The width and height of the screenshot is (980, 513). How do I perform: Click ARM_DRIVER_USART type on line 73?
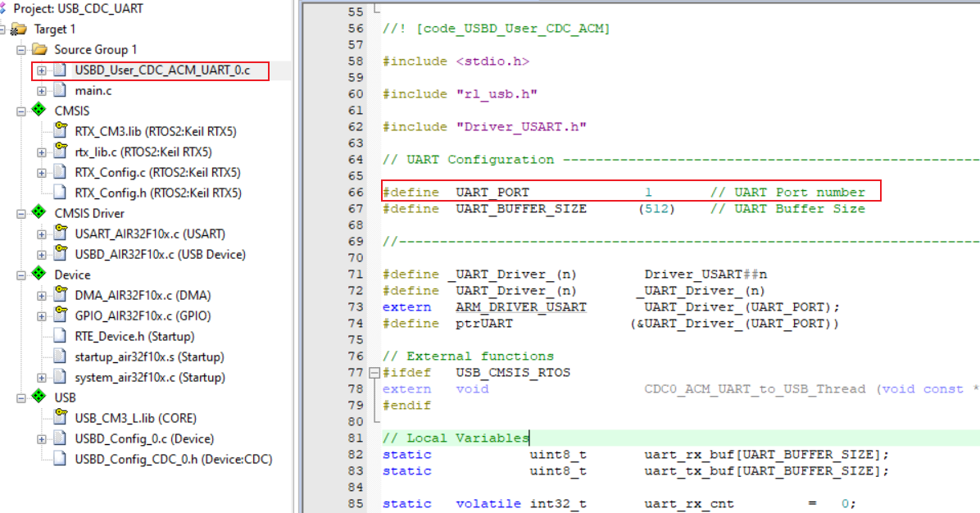click(x=520, y=306)
